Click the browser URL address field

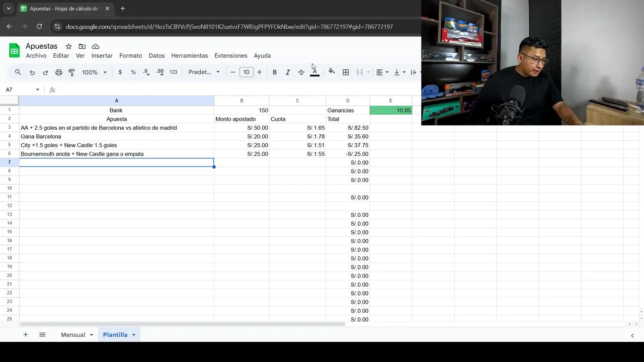229,27
